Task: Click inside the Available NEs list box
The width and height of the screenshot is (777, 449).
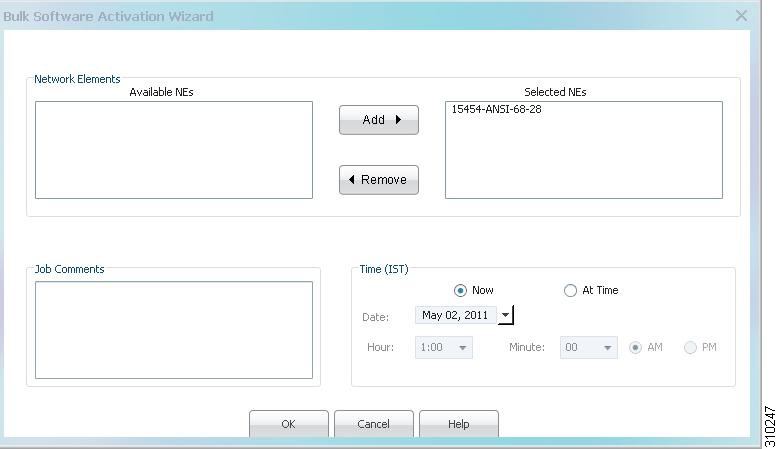Action: [174, 150]
